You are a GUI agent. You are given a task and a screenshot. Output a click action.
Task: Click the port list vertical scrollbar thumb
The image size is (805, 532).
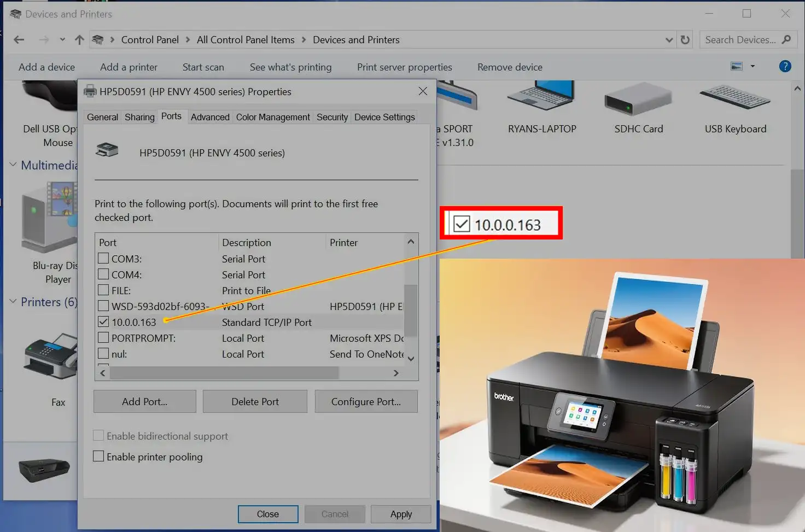point(411,310)
